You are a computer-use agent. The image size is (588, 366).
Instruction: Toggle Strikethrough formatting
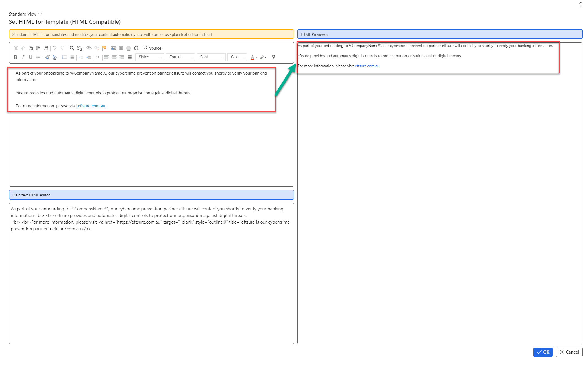click(38, 57)
